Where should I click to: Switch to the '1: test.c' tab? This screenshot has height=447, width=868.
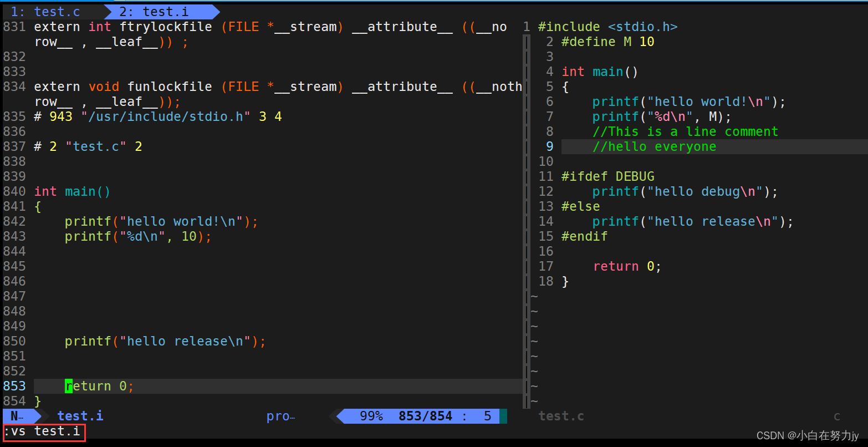tap(45, 12)
